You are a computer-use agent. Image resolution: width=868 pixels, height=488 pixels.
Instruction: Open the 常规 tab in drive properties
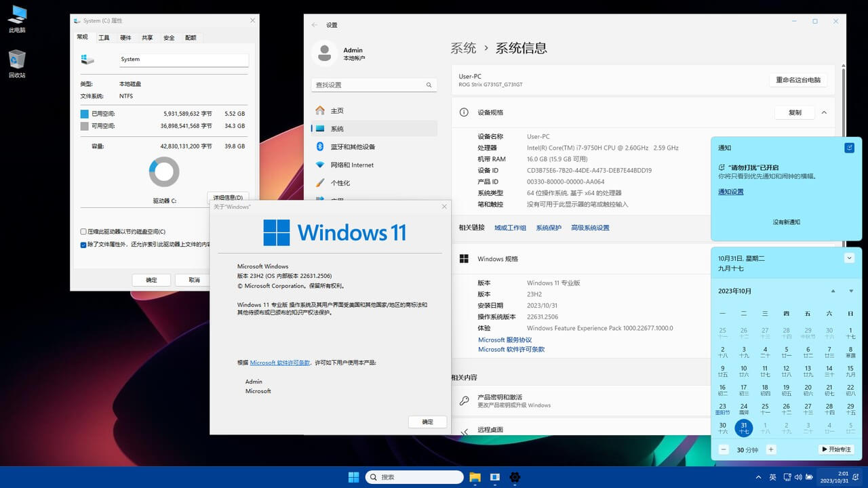(82, 37)
